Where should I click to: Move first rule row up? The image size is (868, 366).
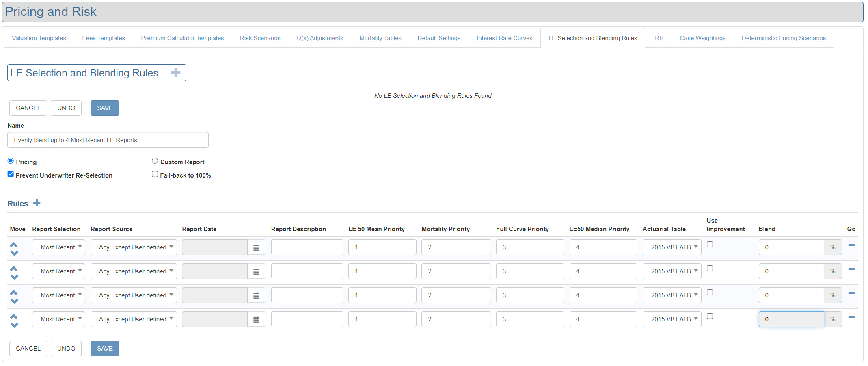(14, 245)
